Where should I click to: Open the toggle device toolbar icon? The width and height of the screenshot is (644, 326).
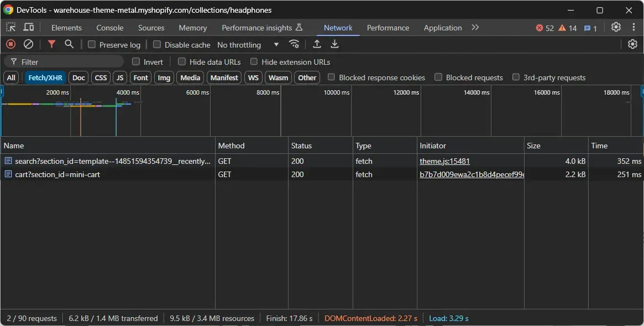pyautogui.click(x=28, y=27)
